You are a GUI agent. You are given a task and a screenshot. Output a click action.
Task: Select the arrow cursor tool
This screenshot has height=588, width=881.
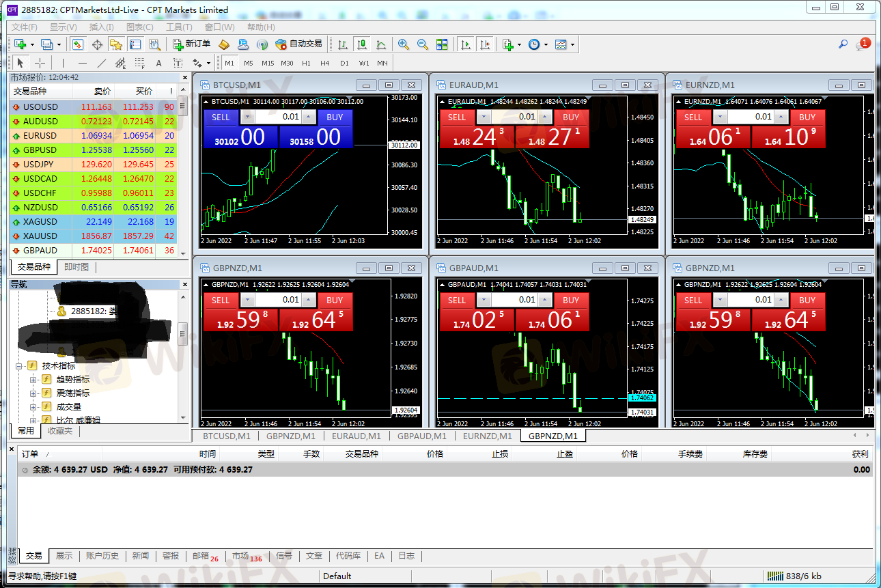(20, 63)
